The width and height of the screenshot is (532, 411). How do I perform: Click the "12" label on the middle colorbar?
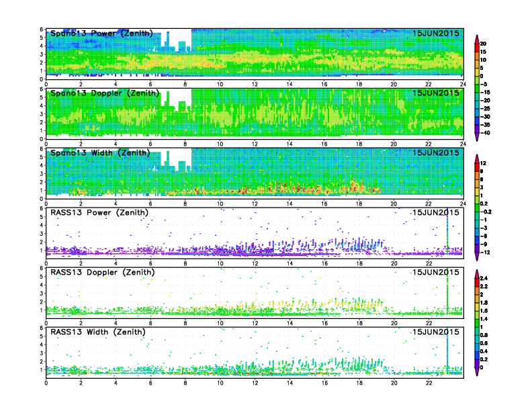coord(483,163)
